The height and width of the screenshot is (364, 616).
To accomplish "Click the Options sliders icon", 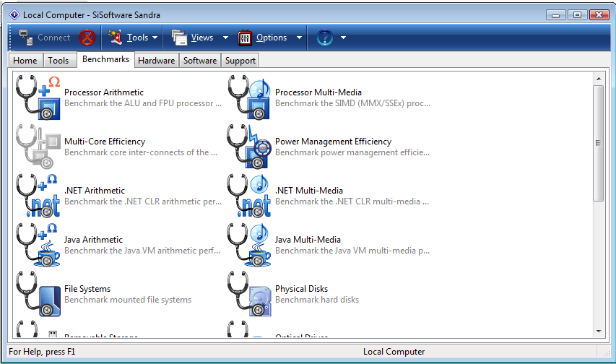I will pos(245,38).
